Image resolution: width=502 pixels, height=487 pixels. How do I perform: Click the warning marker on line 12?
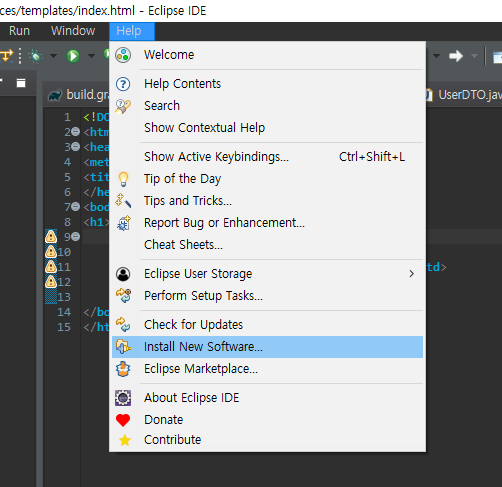51,282
